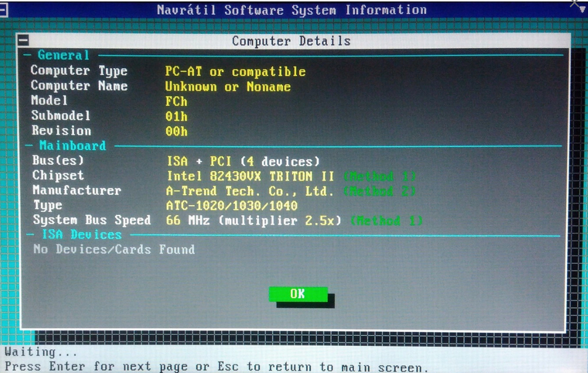This screenshot has height=373, width=588.
Task: Click the value ATC-1020/1030/1040
Action: tap(232, 206)
